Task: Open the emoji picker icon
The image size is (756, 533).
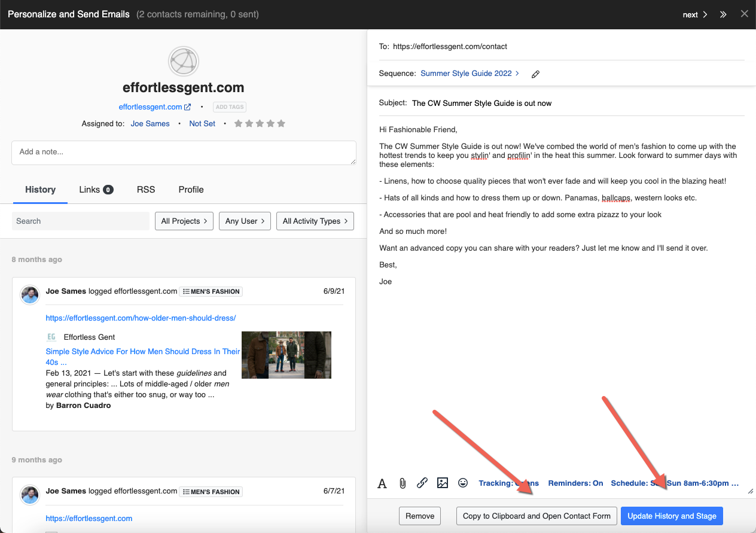Action: pos(463,483)
